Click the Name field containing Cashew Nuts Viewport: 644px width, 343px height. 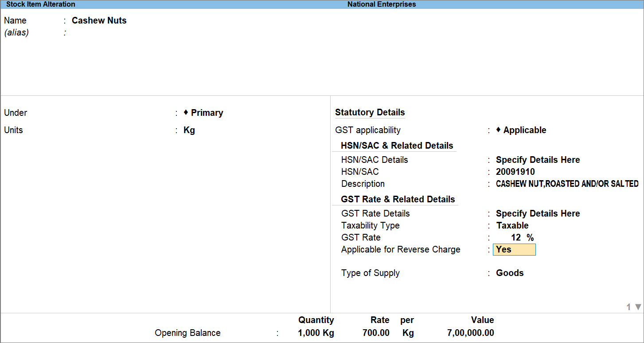tap(99, 20)
